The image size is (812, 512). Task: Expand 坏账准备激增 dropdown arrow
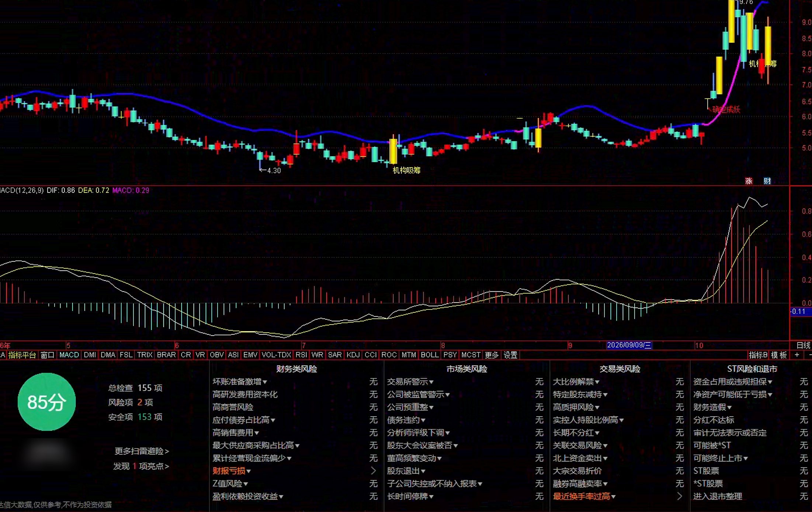pos(265,382)
